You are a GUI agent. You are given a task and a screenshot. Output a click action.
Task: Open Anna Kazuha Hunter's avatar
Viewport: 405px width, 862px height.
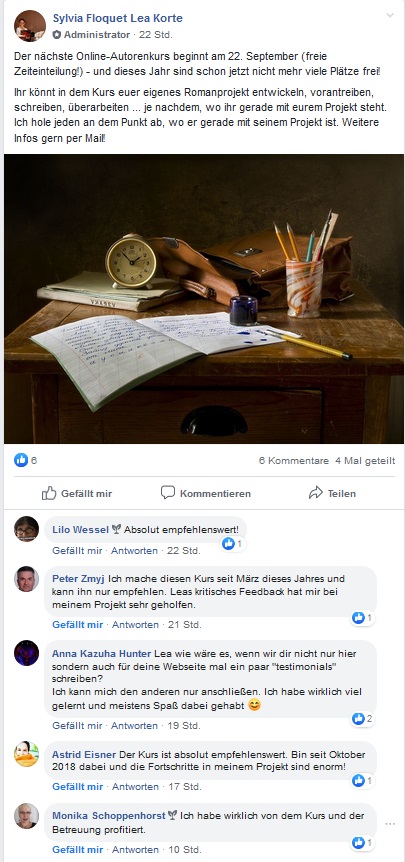[x=26, y=653]
